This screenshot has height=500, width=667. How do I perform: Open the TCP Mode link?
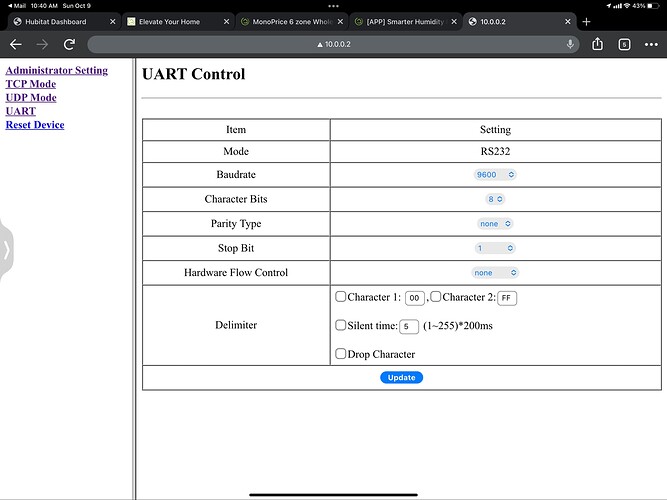[x=31, y=84]
